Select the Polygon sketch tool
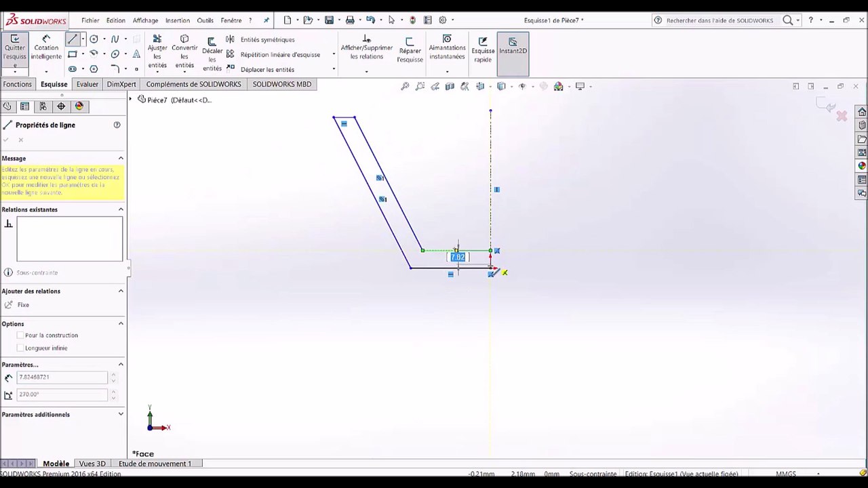Screen dimensions: 868x488 click(x=94, y=69)
